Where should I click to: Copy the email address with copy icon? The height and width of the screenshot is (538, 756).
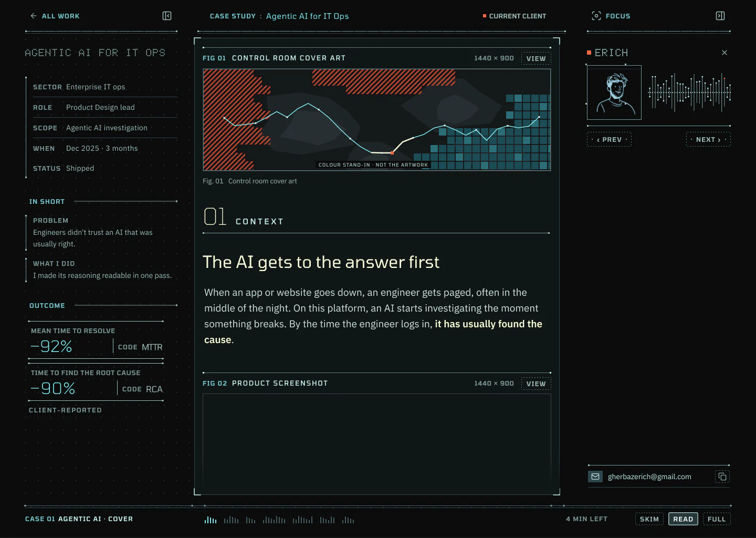pyautogui.click(x=722, y=477)
